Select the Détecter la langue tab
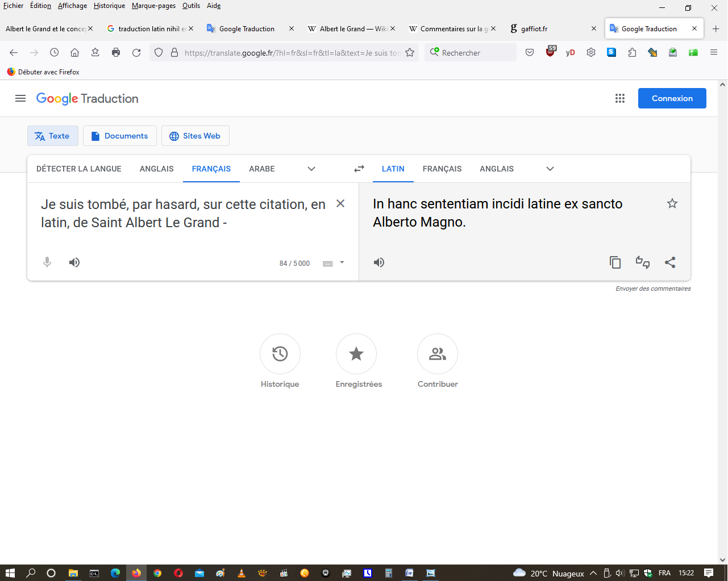728x581 pixels. tap(79, 169)
